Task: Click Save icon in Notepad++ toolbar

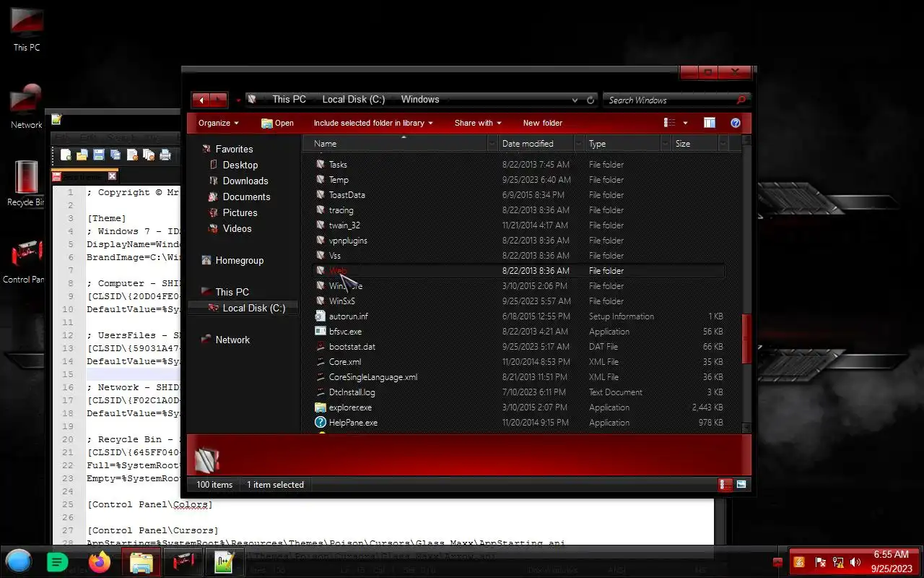Action: coord(99,155)
